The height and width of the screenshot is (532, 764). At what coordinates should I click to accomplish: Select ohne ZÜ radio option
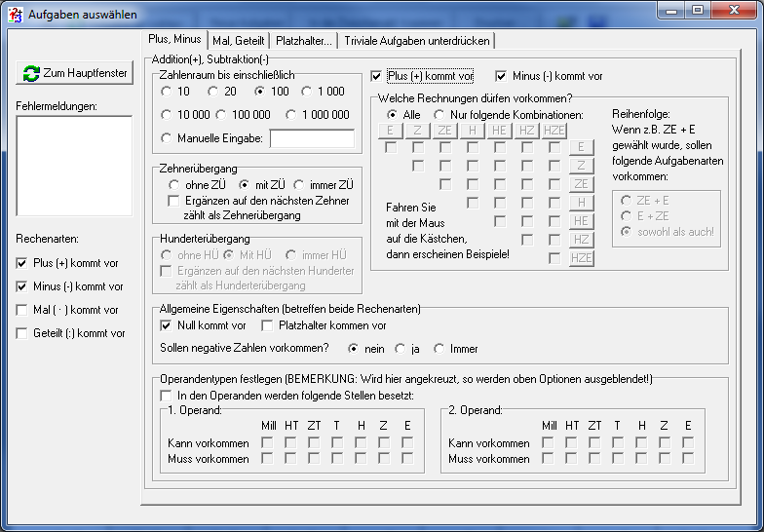(174, 185)
